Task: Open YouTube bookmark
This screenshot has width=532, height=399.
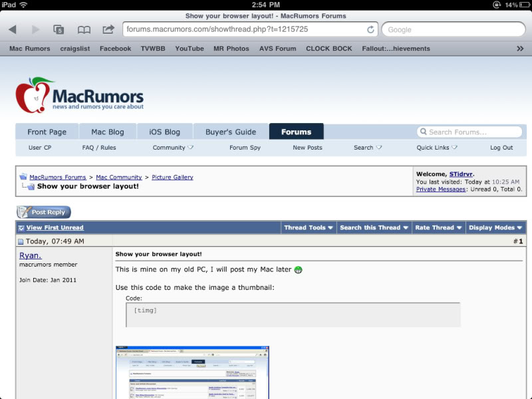Action: [x=190, y=49]
